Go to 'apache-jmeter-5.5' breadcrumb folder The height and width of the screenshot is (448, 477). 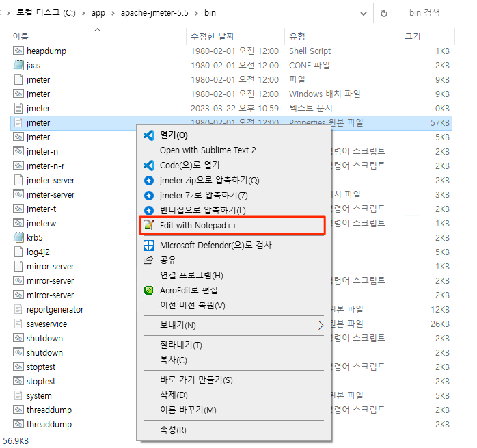click(154, 13)
